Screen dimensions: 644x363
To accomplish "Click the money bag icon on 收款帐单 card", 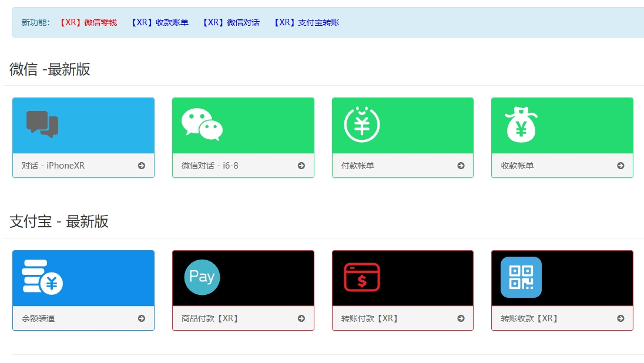I will (521, 125).
